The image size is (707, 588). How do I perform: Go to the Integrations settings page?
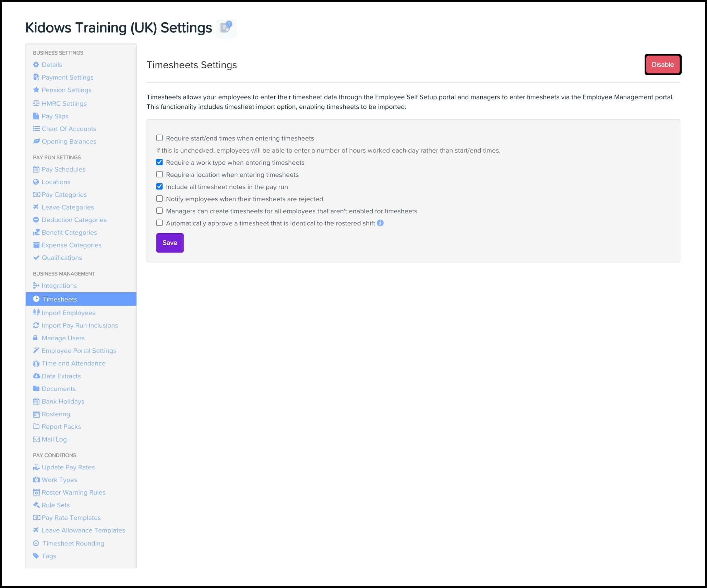tap(59, 285)
